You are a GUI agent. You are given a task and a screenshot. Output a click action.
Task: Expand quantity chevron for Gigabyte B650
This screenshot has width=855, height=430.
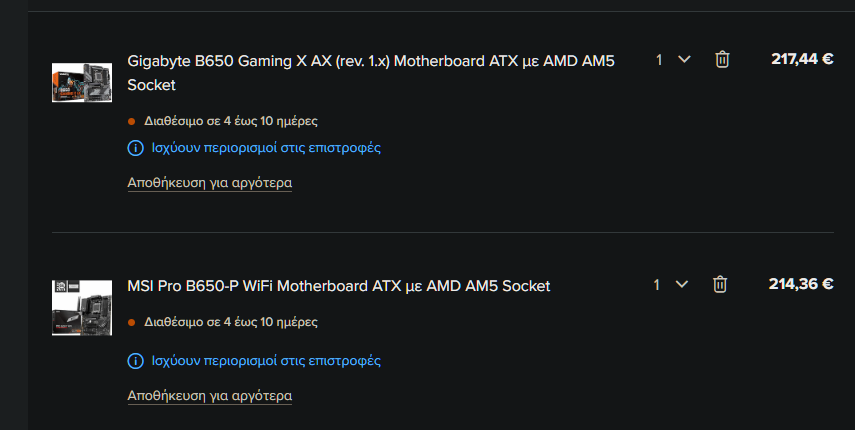[684, 59]
